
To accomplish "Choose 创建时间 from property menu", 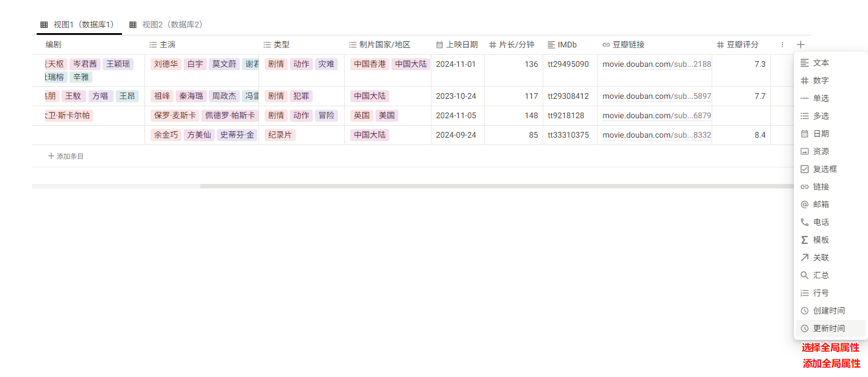I will click(x=831, y=311).
